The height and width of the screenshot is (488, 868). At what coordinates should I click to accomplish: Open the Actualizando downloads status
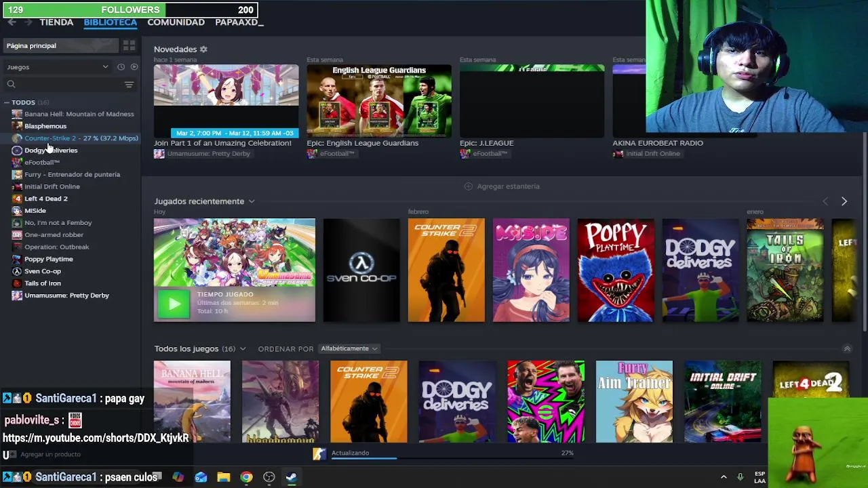351,453
